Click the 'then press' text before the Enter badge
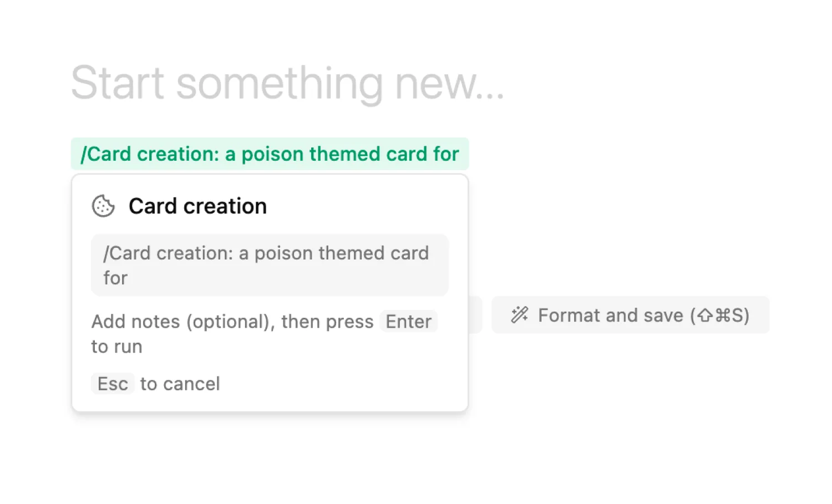Image resolution: width=832 pixels, height=504 pixels. 327,322
